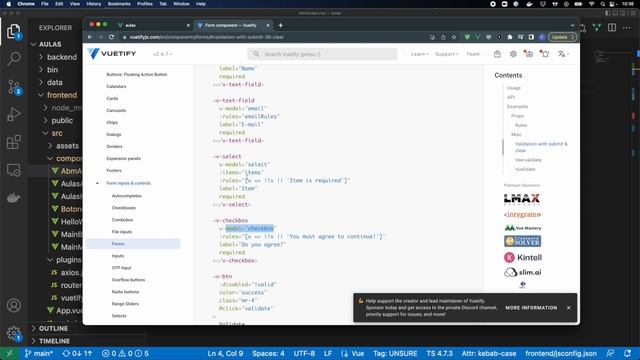The height and width of the screenshot is (360, 640).
Task: Open the Vuetify store bag icon
Action: coord(497,54)
